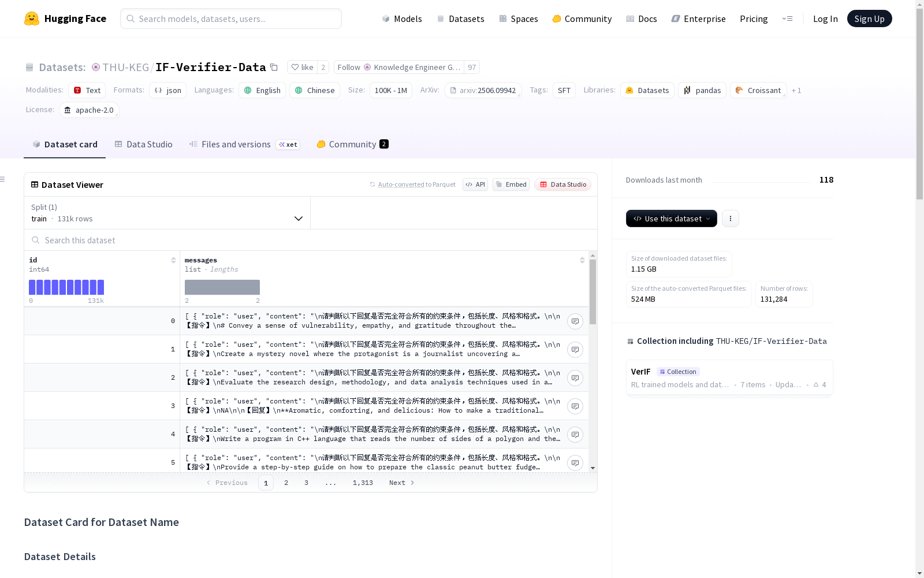Jump to last page 1,313
This screenshot has width=924, height=578.
pos(363,483)
